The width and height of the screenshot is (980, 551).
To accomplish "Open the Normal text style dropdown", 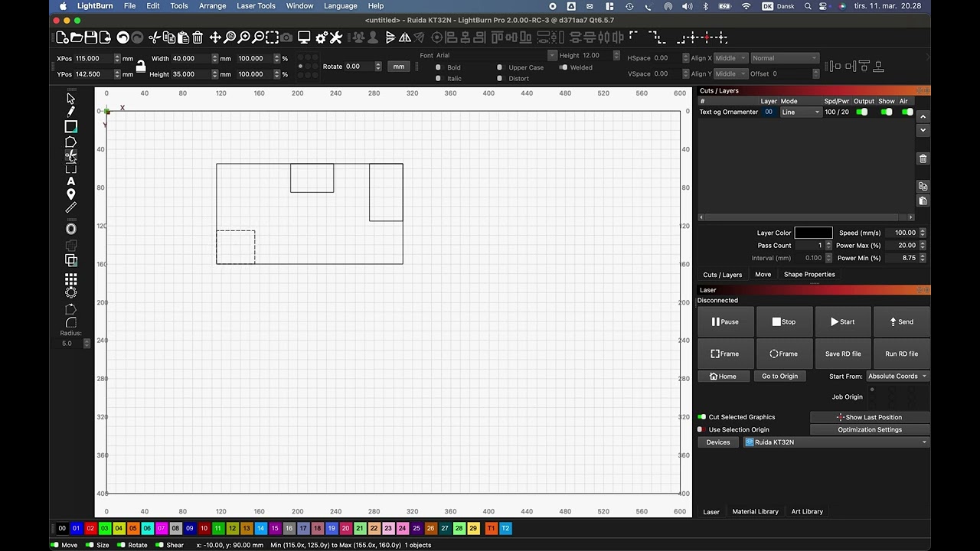I will point(785,58).
